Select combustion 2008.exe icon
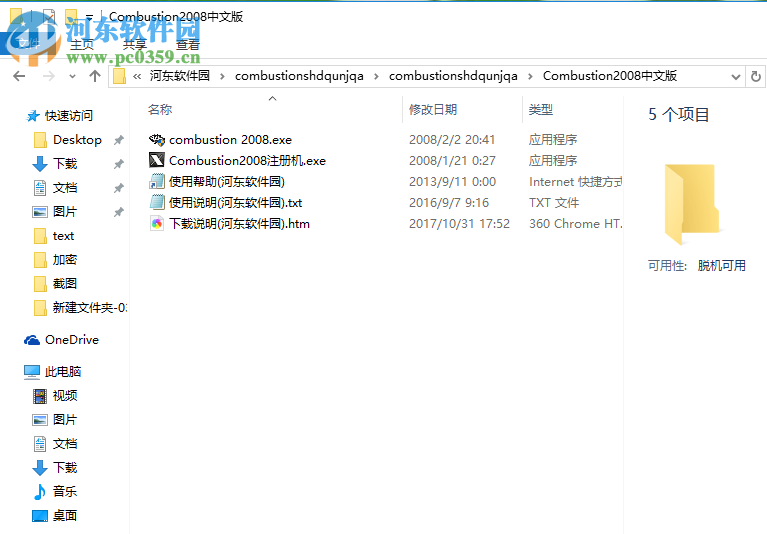The width and height of the screenshot is (767, 534). point(157,140)
